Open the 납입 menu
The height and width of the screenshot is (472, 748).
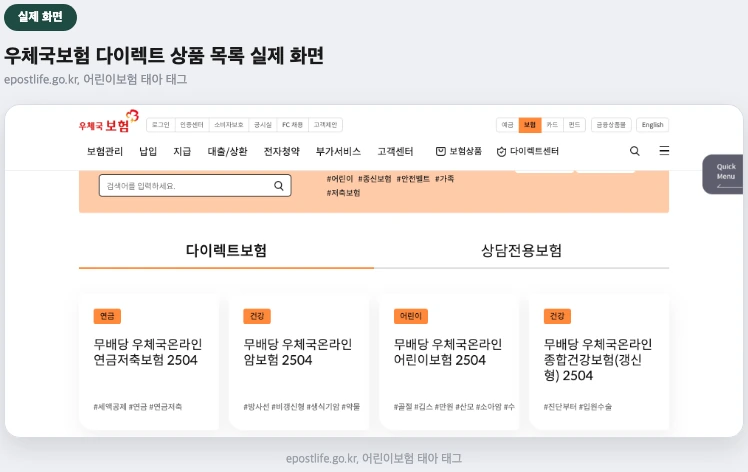click(x=148, y=151)
